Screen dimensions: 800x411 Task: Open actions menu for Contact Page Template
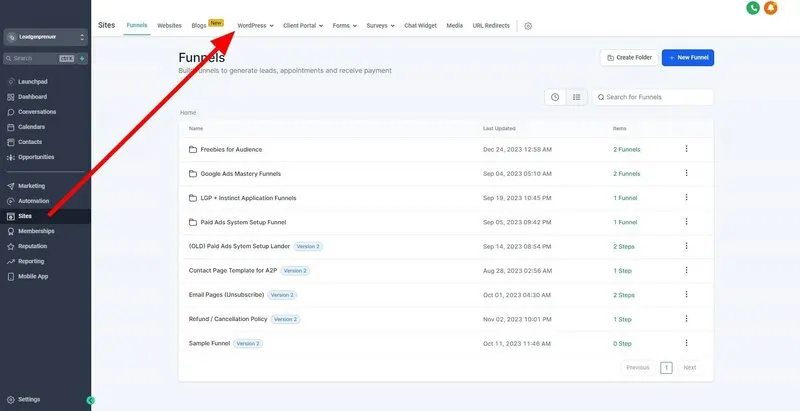[x=686, y=270]
